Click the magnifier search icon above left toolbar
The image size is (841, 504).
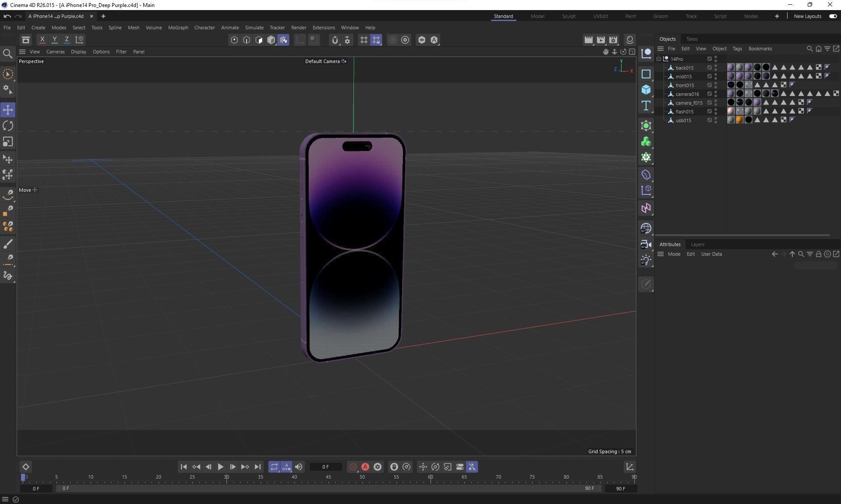tap(7, 54)
